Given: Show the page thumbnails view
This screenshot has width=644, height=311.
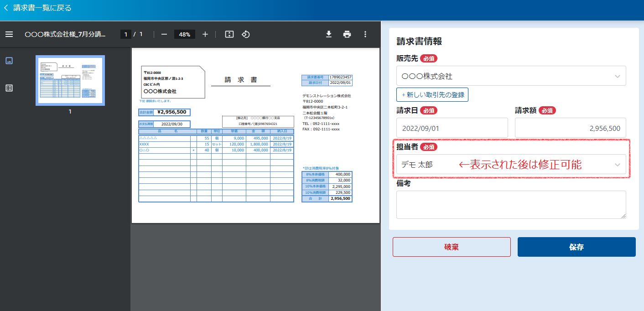Looking at the screenshot, I should [9, 61].
